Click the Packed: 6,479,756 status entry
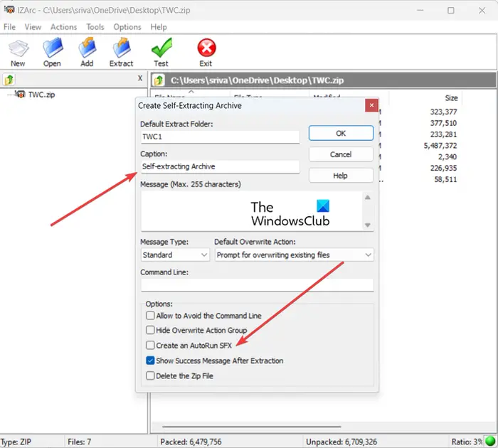The width and height of the screenshot is (498, 448). [x=191, y=442]
